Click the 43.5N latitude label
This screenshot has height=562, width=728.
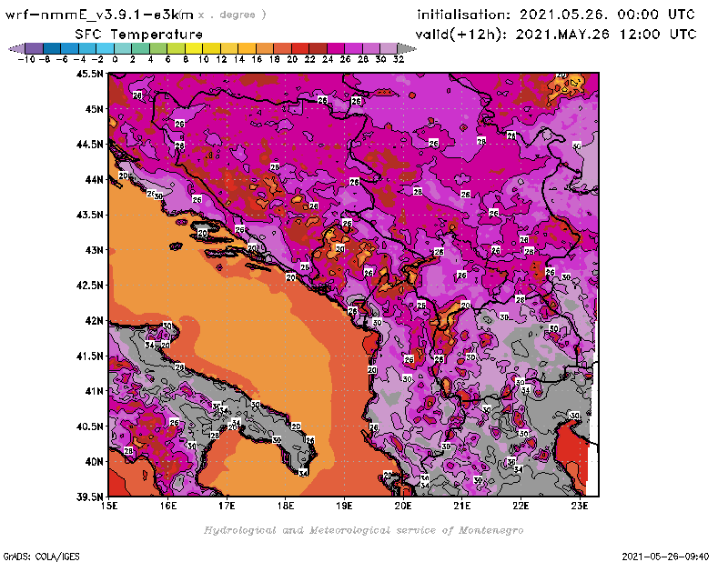89,215
